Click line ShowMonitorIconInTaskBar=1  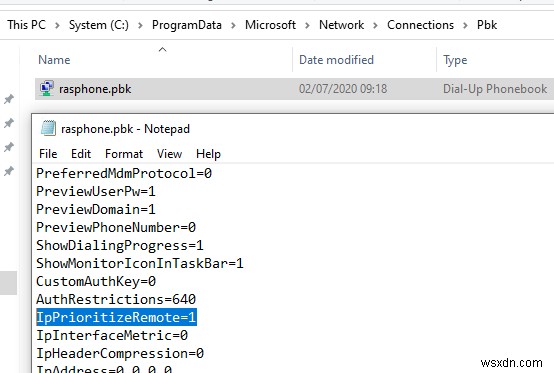[140, 263]
